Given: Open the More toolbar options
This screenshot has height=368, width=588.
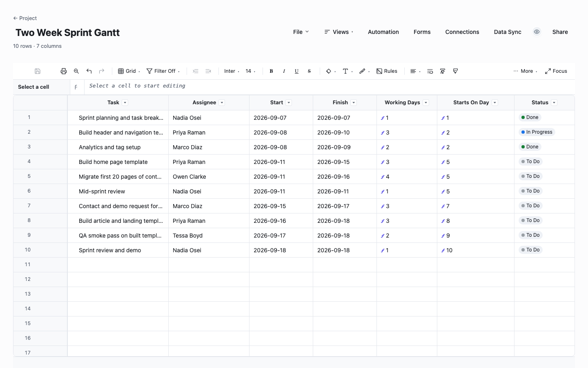Looking at the screenshot, I should coord(526,71).
